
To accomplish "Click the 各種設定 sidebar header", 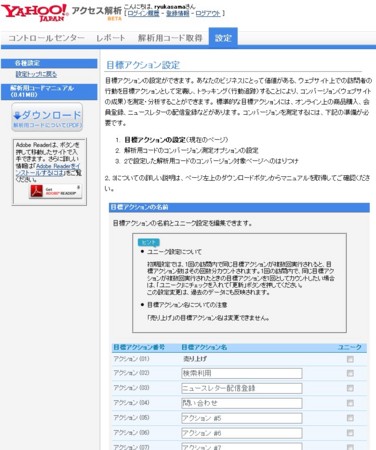I will [49, 63].
